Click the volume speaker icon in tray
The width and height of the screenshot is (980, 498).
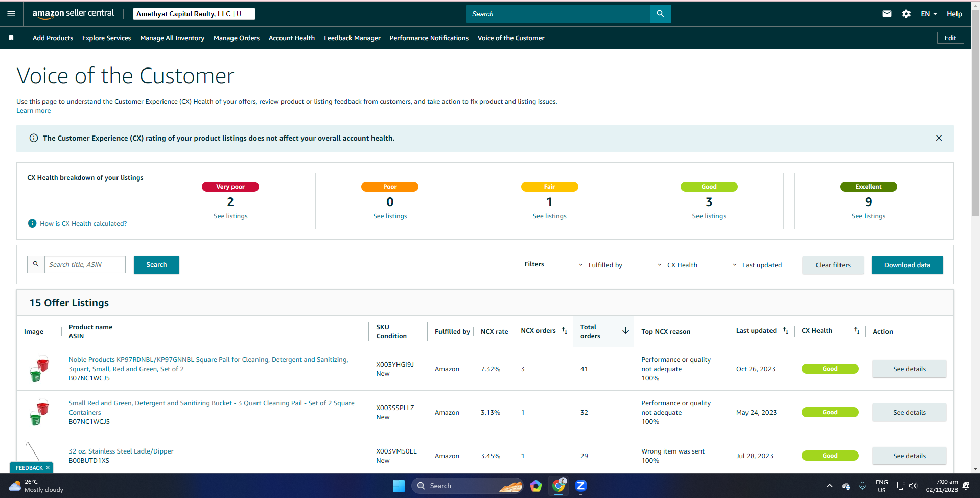coord(913,486)
